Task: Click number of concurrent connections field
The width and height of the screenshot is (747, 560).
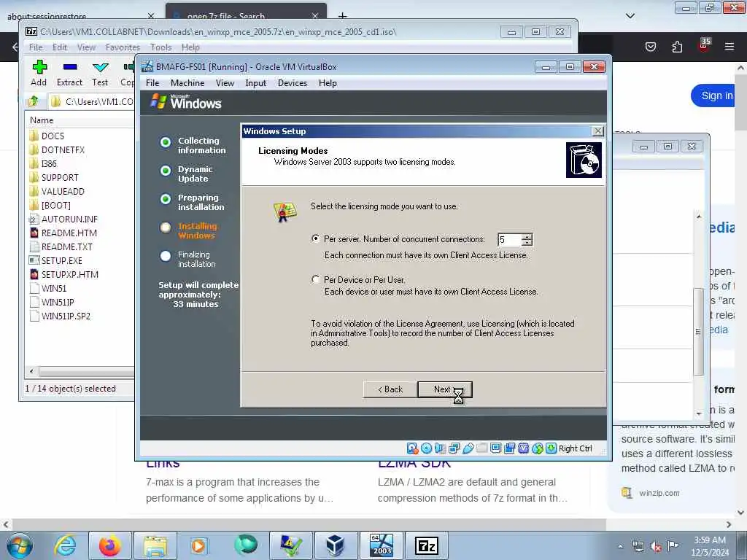Action: (x=509, y=239)
